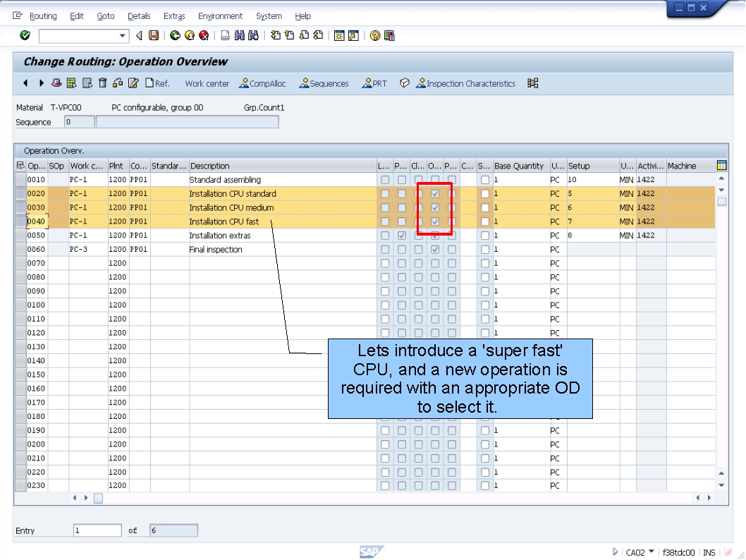Click the Sequence input field
The height and width of the screenshot is (560, 746).
(x=79, y=121)
